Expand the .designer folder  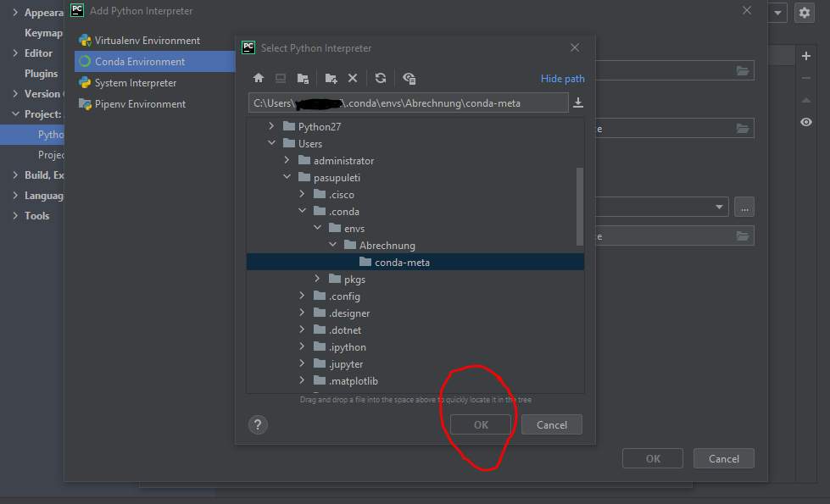pyautogui.click(x=303, y=312)
